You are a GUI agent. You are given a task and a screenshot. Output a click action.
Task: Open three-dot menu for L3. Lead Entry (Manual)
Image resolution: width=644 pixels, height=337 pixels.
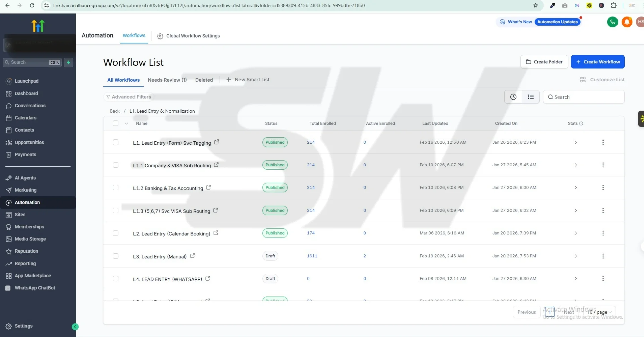click(603, 256)
